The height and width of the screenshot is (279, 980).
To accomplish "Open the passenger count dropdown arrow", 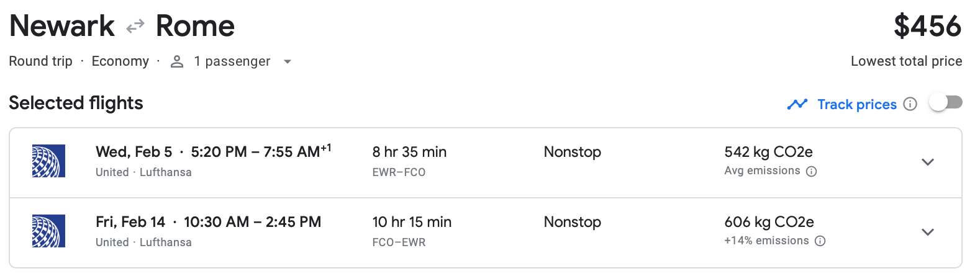I will pos(287,61).
